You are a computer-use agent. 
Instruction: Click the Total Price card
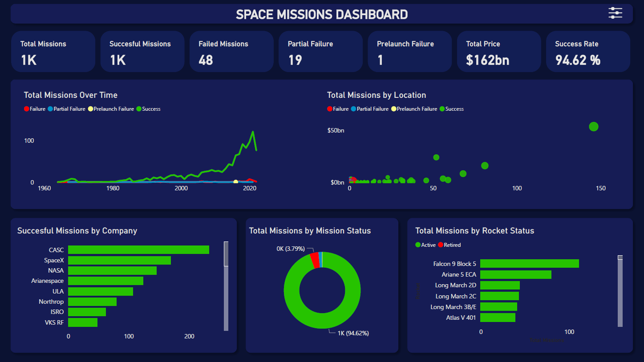[498, 52]
